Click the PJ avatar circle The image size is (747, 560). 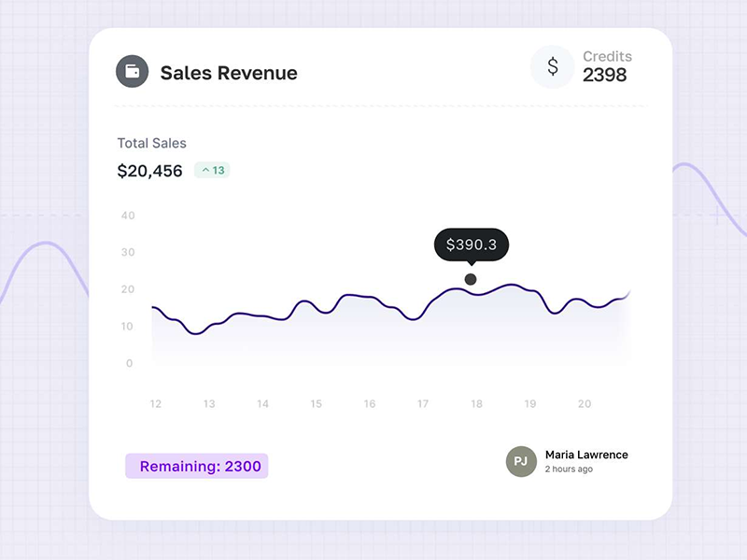(521, 461)
